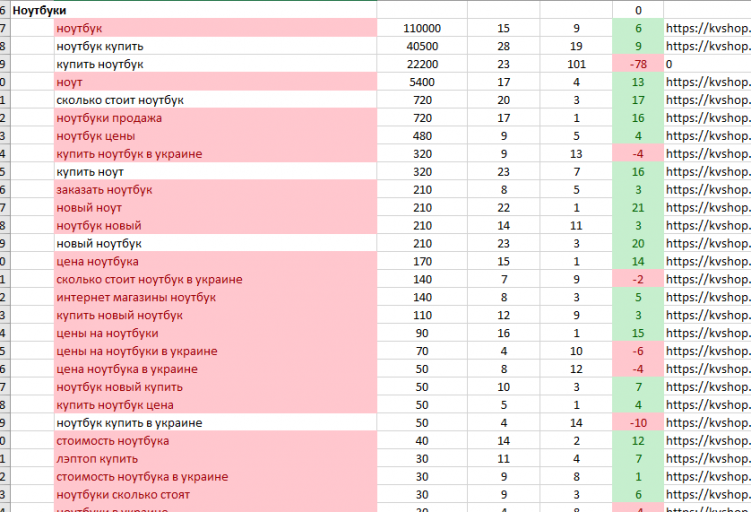Click cell "стоимость ноутбука в украине"
751x512 pixels.
(216, 477)
